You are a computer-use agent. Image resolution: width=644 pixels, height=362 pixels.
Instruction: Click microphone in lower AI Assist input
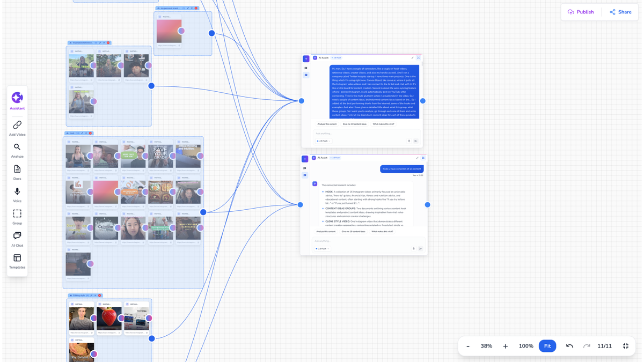[x=414, y=249]
